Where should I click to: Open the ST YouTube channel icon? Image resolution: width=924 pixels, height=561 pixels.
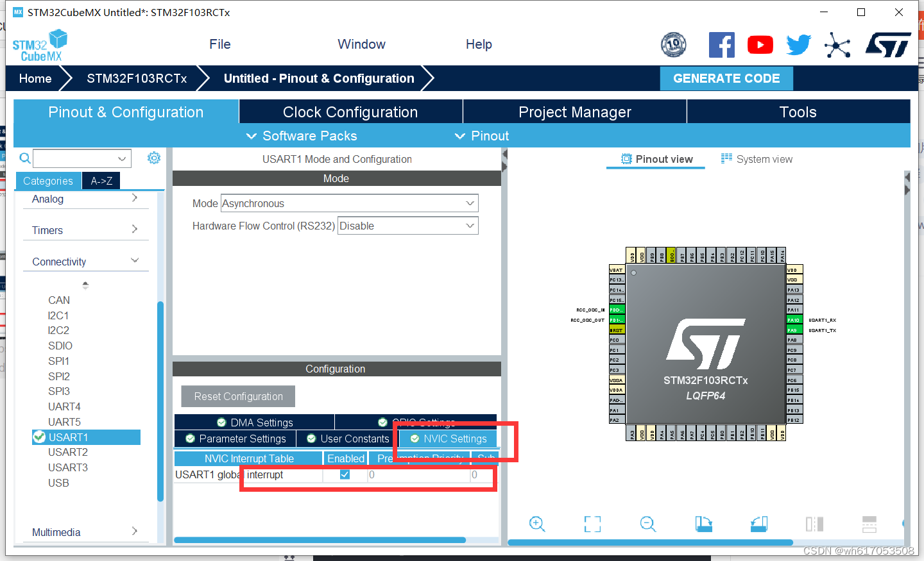pos(760,45)
